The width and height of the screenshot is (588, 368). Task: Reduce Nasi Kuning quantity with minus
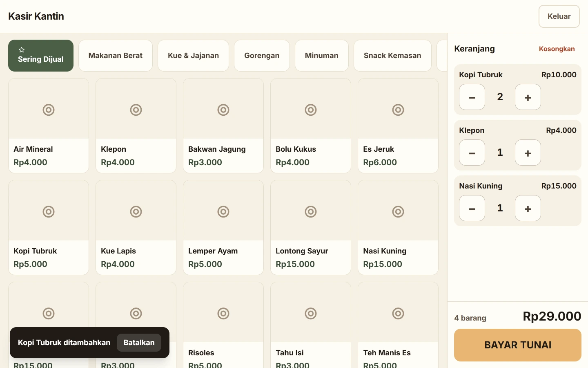pyautogui.click(x=472, y=208)
